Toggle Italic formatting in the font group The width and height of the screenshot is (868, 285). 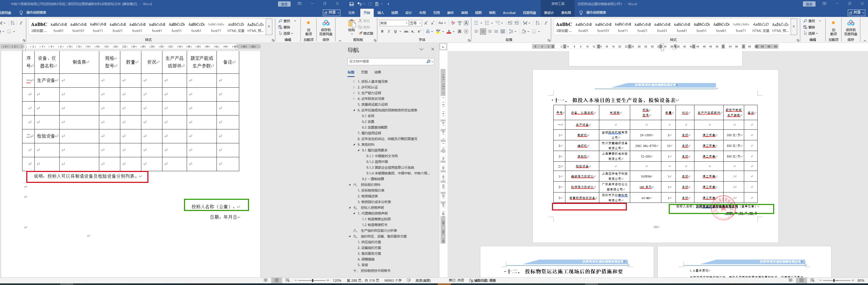tap(388, 31)
